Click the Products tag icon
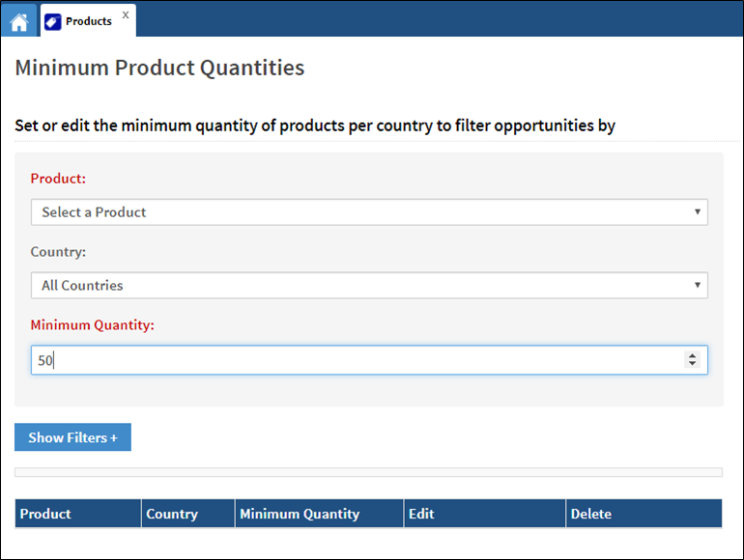 point(53,22)
